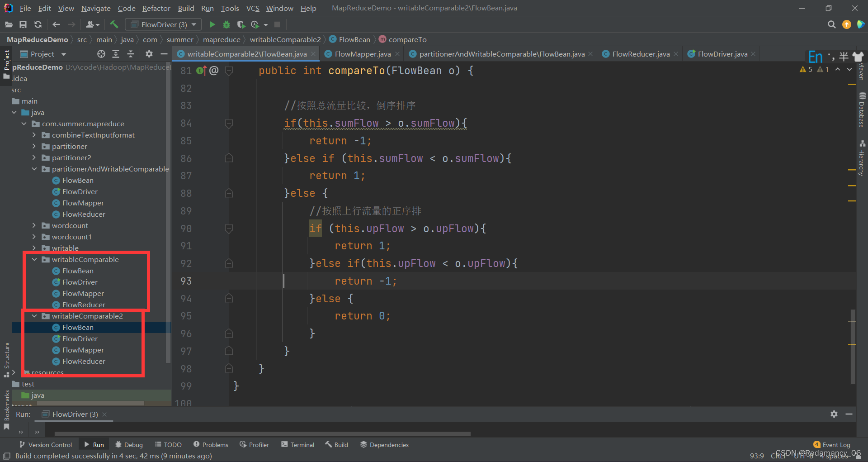The image size is (868, 462).
Task: Open Run tool window settings gear
Action: pos(834,414)
